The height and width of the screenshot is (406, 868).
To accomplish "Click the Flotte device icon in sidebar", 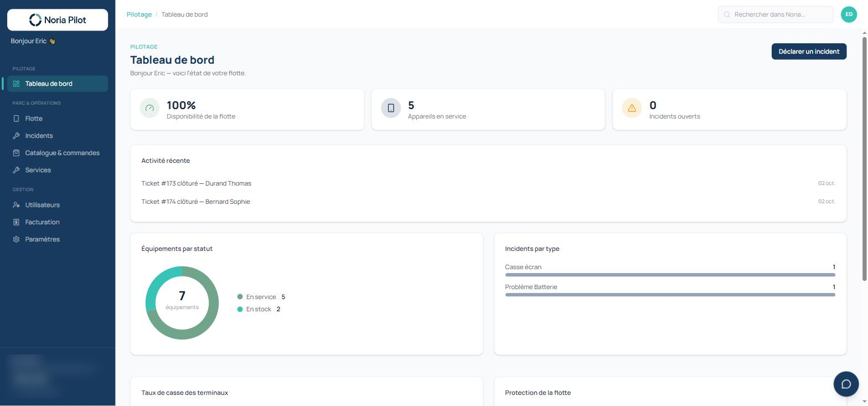I will pos(16,119).
